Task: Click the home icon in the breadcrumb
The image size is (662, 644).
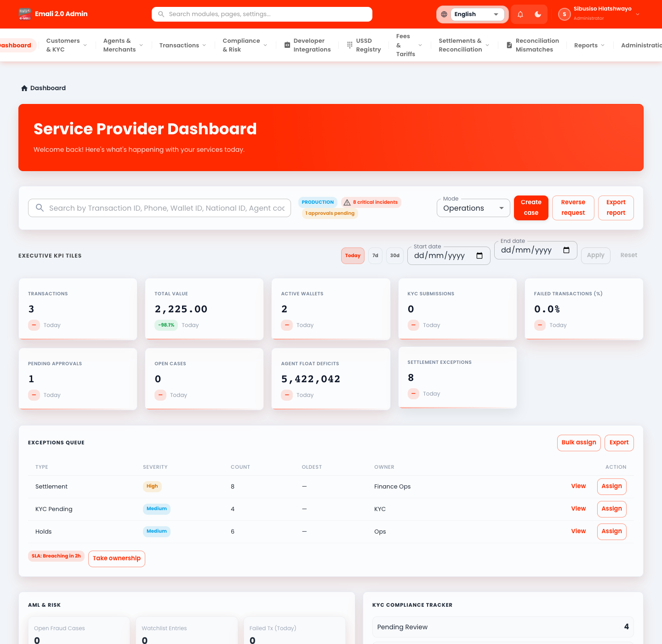Action: tap(24, 88)
